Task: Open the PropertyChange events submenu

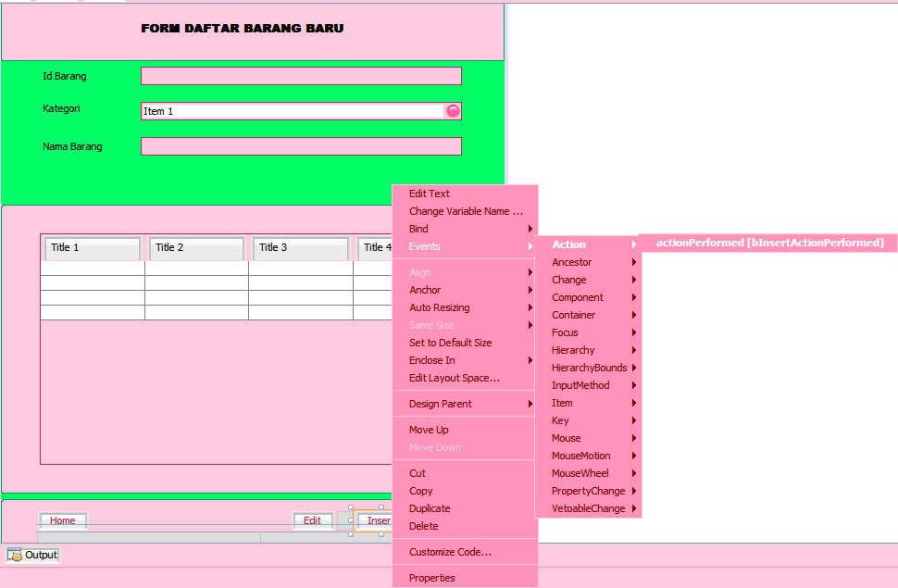Action: click(588, 491)
